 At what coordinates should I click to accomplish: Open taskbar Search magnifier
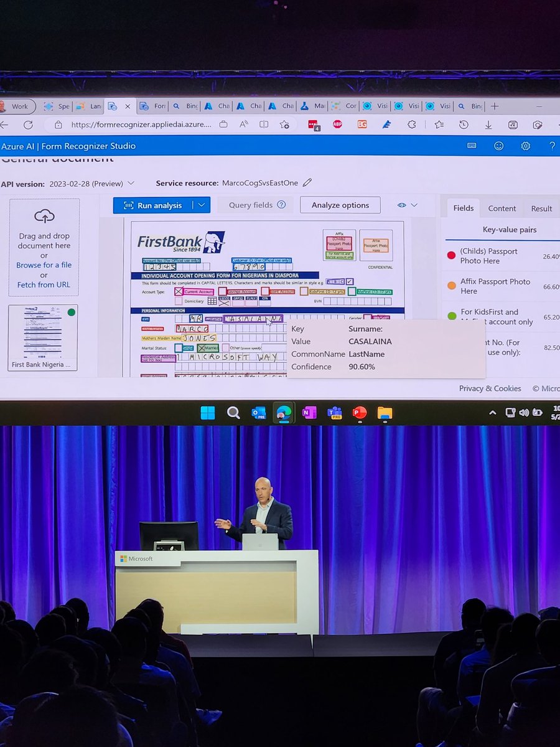(233, 413)
